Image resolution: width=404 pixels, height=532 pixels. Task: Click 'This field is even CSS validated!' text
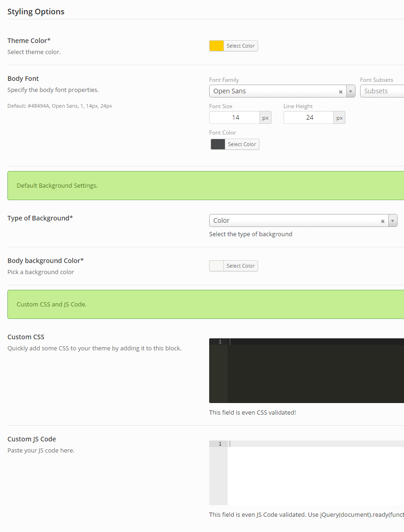(x=253, y=413)
